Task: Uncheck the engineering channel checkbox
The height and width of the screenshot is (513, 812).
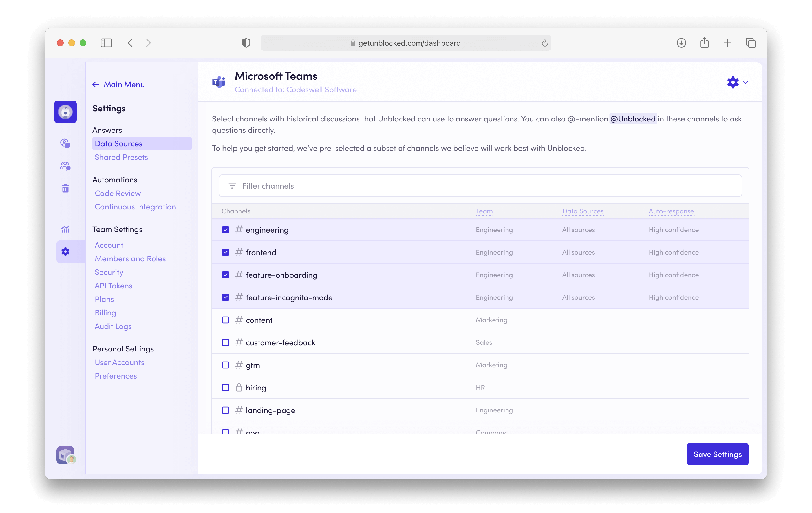Action: point(226,230)
